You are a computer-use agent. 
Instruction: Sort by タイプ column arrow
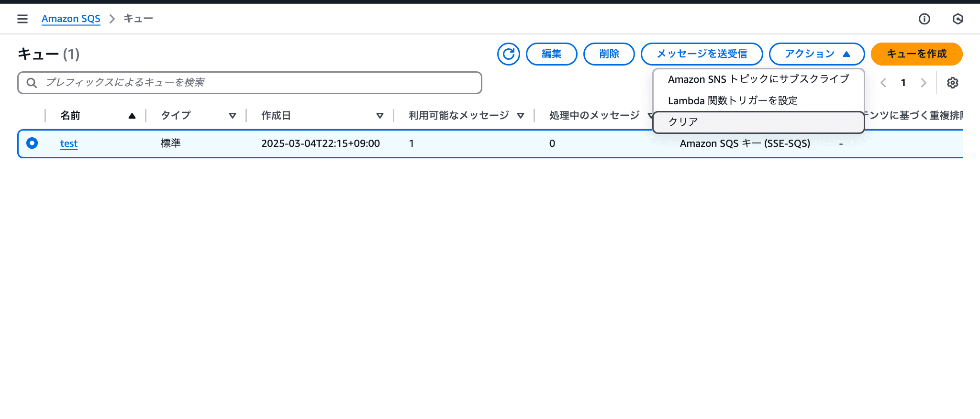tap(233, 116)
